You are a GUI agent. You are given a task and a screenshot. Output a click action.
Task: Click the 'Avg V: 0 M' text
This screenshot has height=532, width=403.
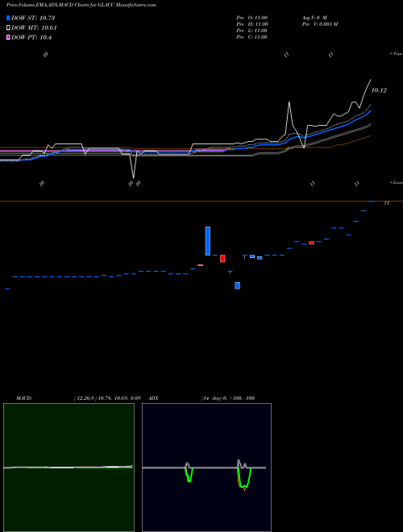pyautogui.click(x=314, y=18)
